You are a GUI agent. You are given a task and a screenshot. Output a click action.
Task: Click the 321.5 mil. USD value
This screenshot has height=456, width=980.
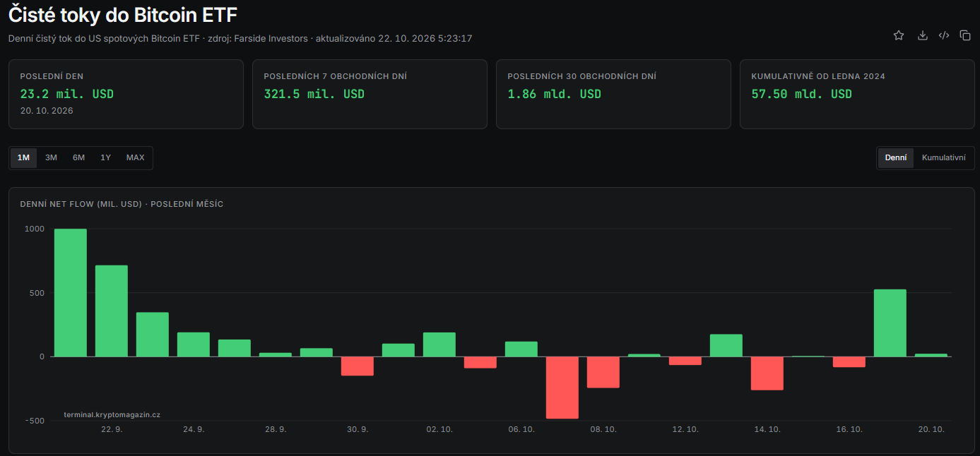314,94
